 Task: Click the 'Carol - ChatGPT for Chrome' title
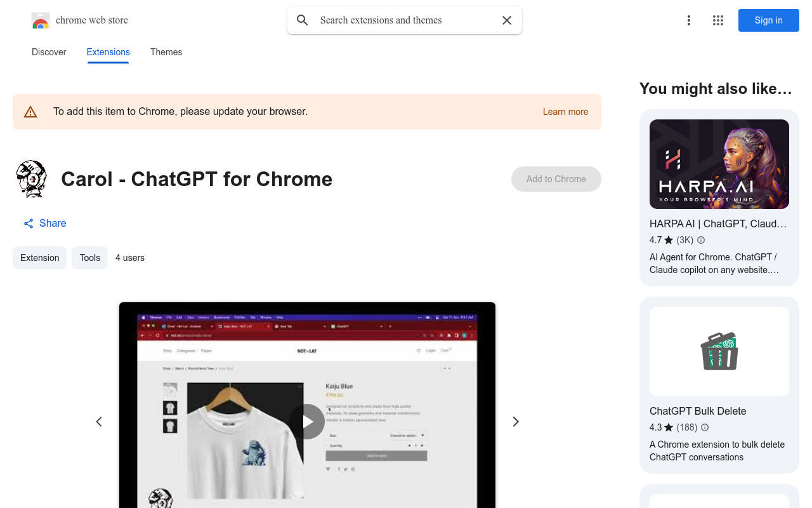click(x=197, y=179)
